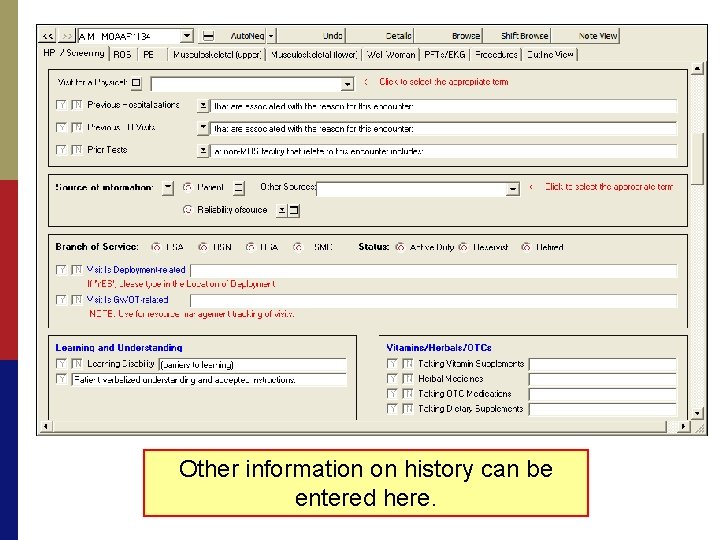This screenshot has width=720, height=540.
Task: Open the Reliability of source dropdown arrow
Action: pyautogui.click(x=281, y=211)
